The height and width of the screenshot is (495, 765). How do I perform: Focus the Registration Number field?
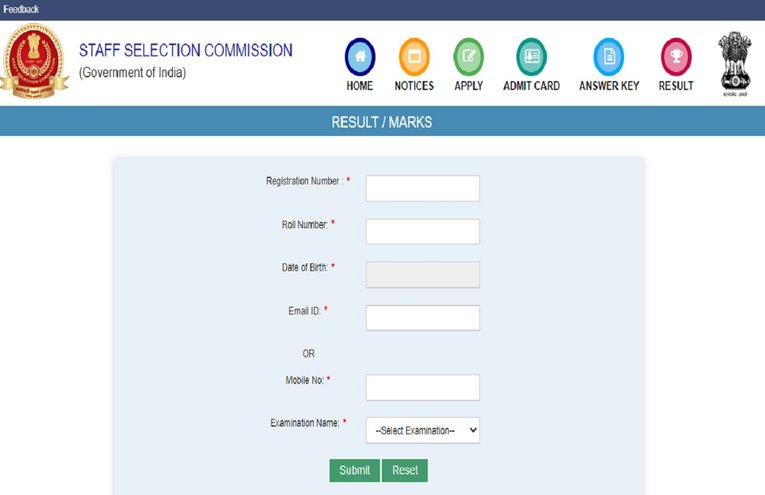(x=423, y=188)
